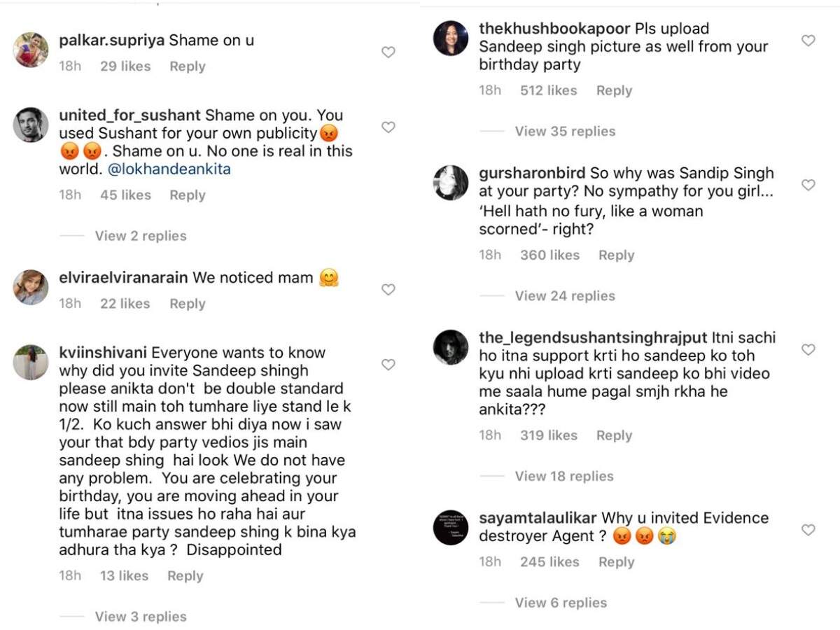Expand View 35 replies thread
The width and height of the screenshot is (840, 630).
(565, 132)
